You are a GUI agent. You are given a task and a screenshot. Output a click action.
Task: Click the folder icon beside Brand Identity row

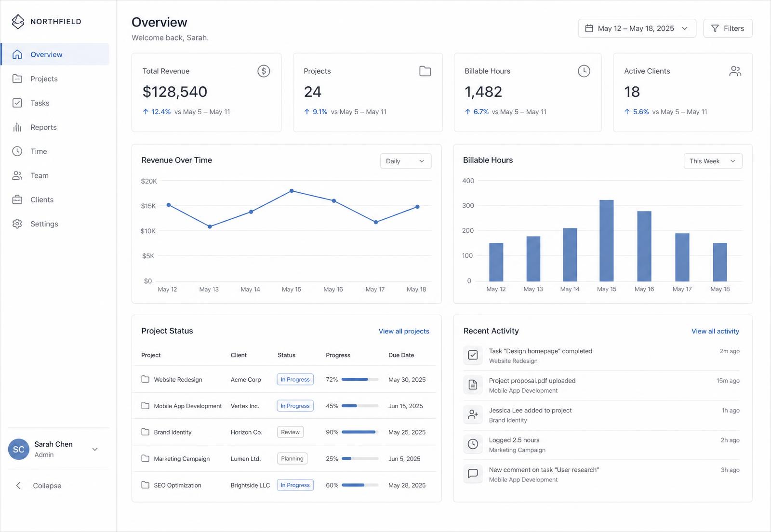click(145, 432)
